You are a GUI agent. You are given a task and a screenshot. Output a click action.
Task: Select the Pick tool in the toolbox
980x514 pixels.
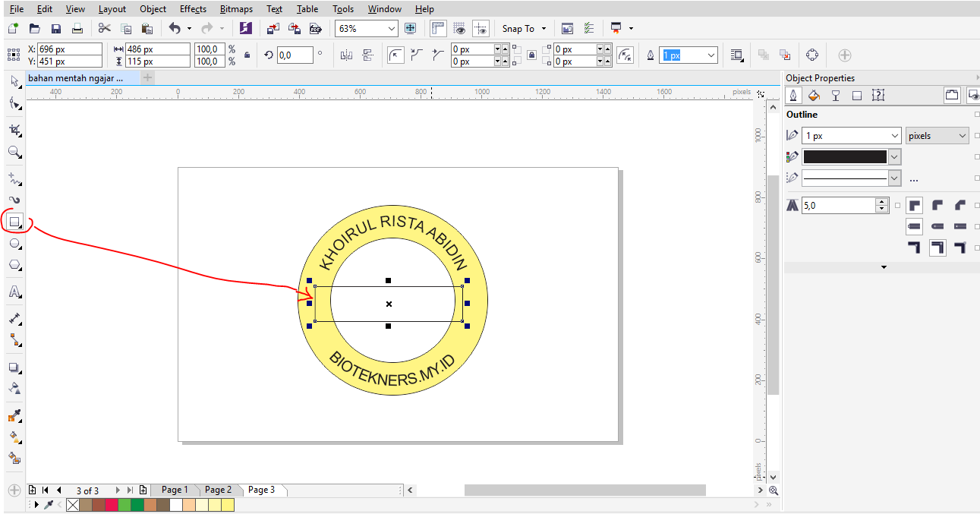pyautogui.click(x=14, y=82)
